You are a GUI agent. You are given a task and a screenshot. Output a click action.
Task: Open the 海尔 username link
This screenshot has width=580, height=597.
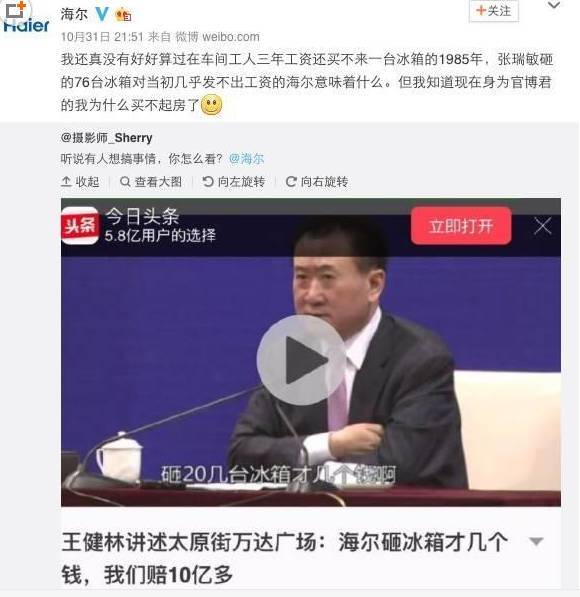click(x=74, y=14)
